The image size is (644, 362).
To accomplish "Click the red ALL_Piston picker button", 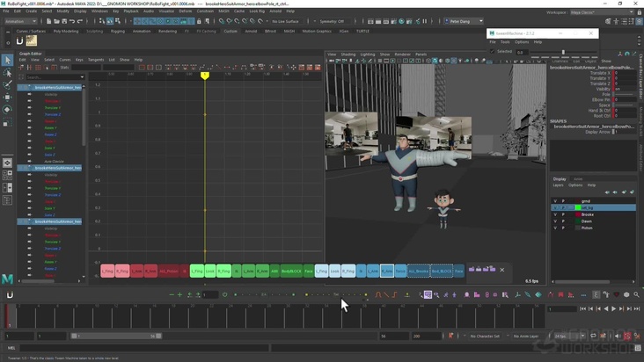I will 168,271.
